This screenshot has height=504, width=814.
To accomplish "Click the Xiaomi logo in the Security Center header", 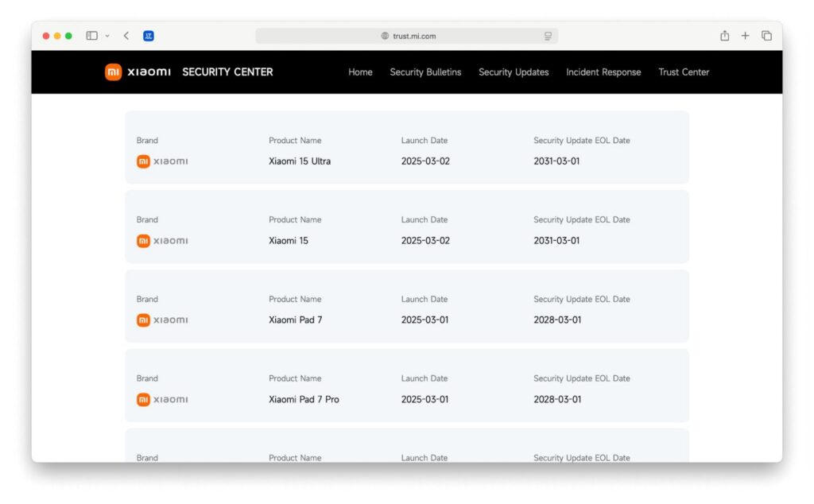I will coord(113,72).
